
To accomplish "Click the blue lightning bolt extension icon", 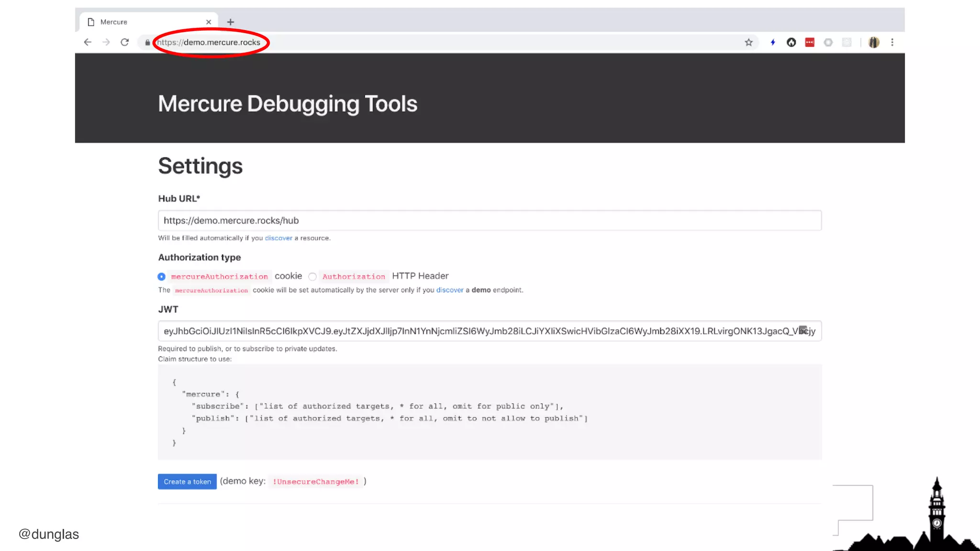I will point(772,42).
